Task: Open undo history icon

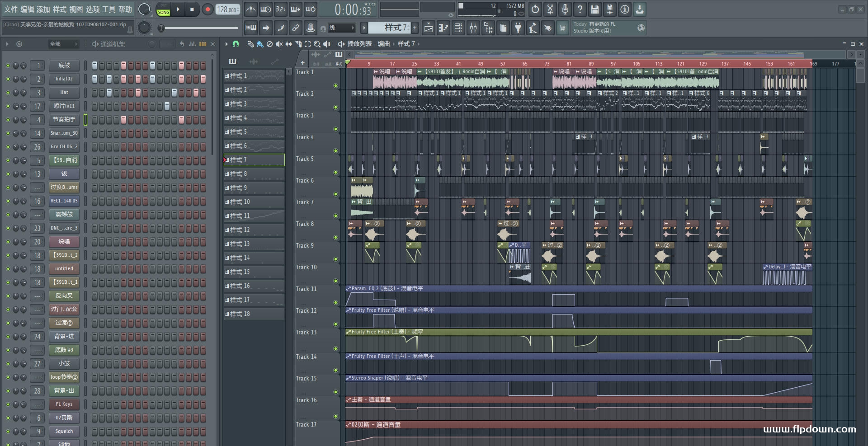Action: pos(535,9)
